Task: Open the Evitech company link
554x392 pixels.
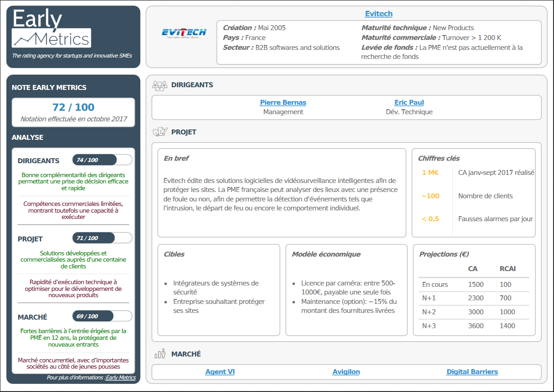Action: point(379,14)
